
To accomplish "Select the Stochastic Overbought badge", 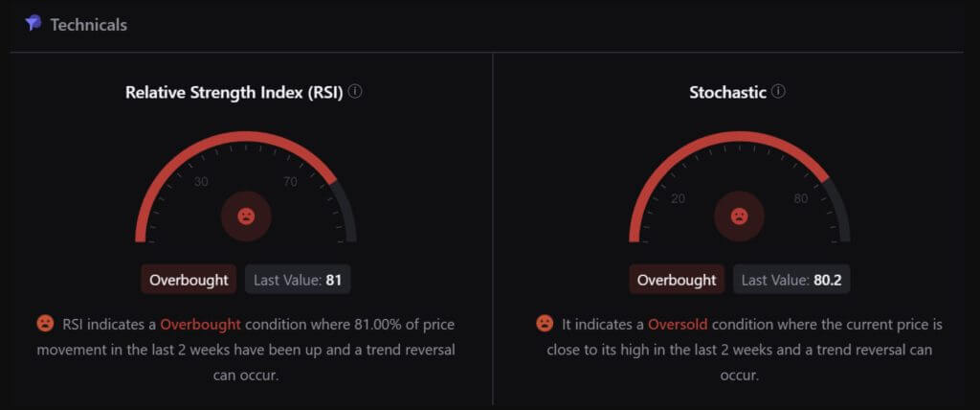I will click(x=677, y=279).
